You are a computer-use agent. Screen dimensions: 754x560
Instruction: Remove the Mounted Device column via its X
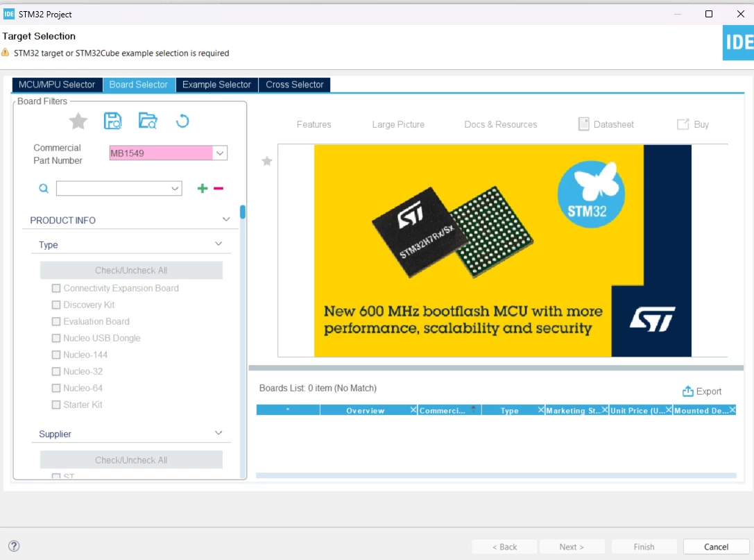click(x=732, y=410)
